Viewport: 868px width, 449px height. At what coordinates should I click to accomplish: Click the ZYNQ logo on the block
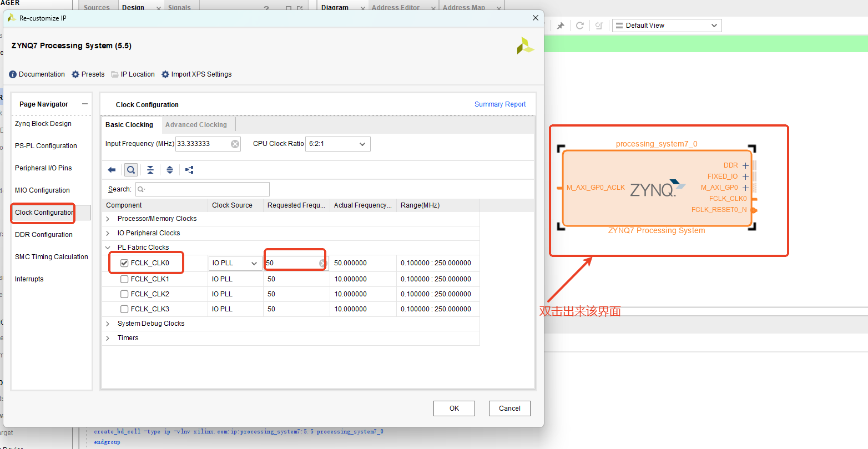[x=658, y=189]
